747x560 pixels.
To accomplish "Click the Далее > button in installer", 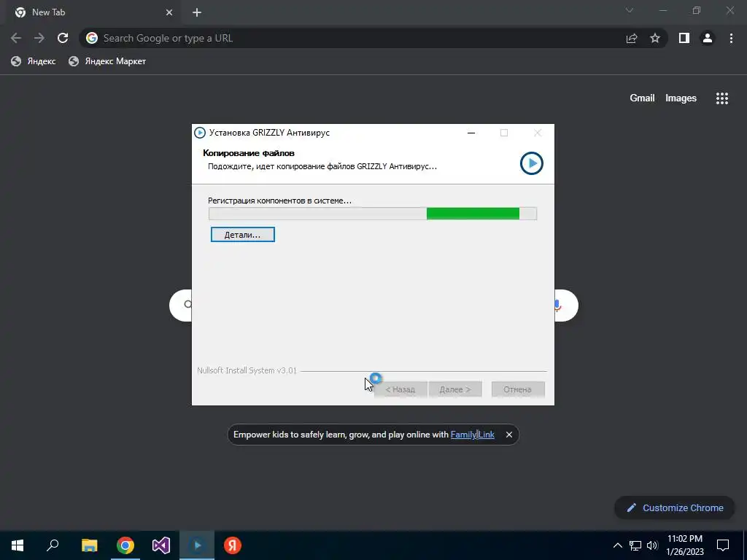I will pyautogui.click(x=454, y=389).
